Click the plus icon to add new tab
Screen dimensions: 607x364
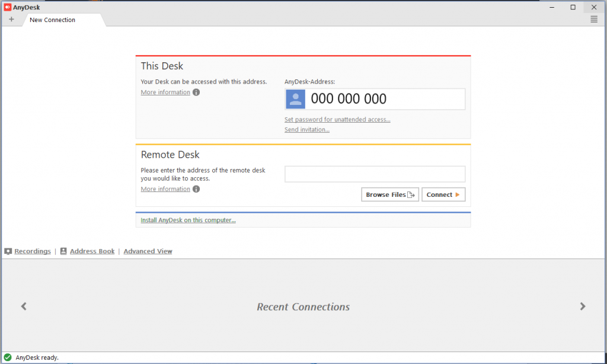11,20
